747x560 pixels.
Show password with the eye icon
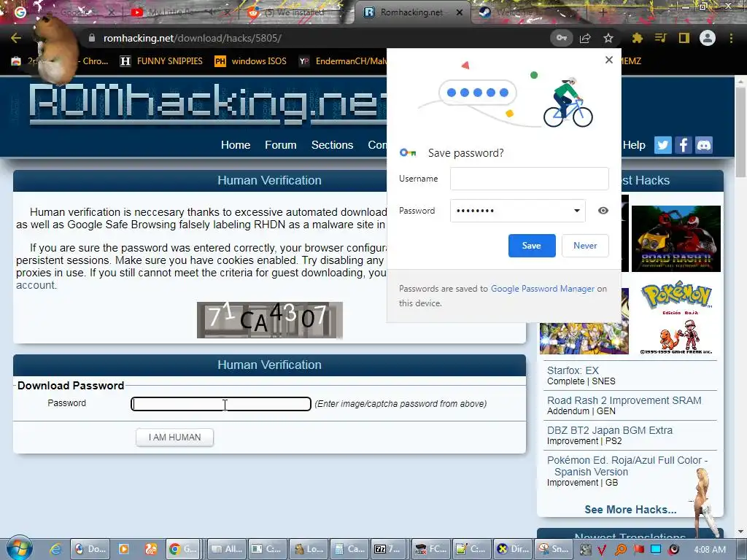pos(603,211)
